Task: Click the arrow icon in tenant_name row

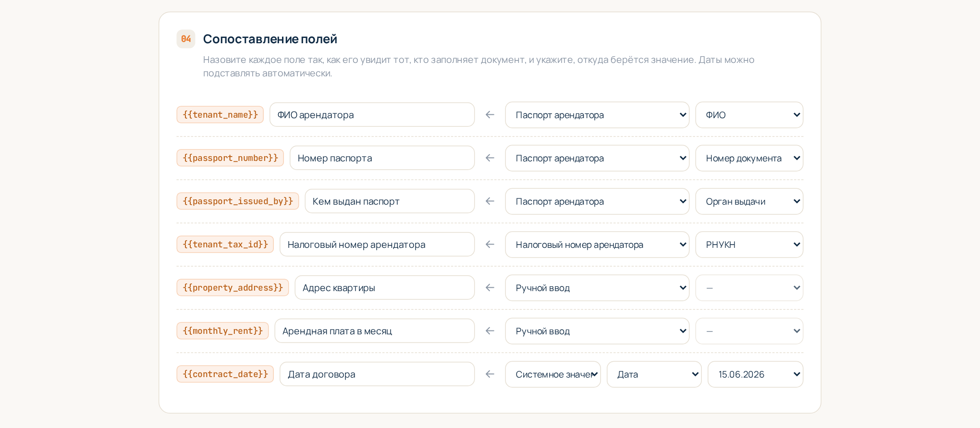Action: pyautogui.click(x=490, y=115)
